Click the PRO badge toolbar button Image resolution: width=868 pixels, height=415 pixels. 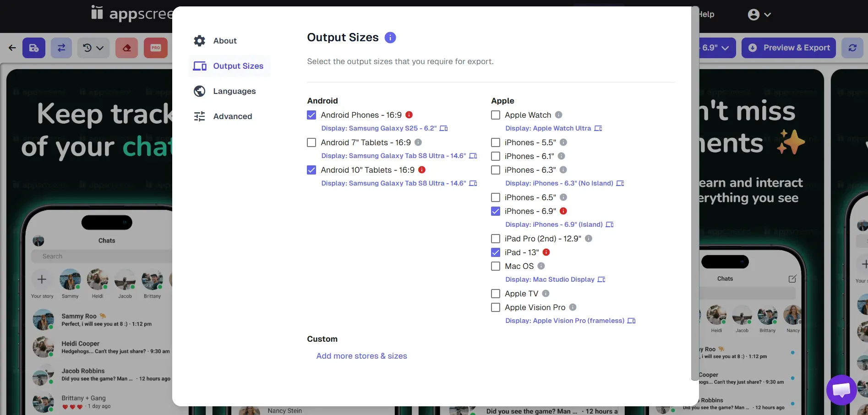click(156, 48)
